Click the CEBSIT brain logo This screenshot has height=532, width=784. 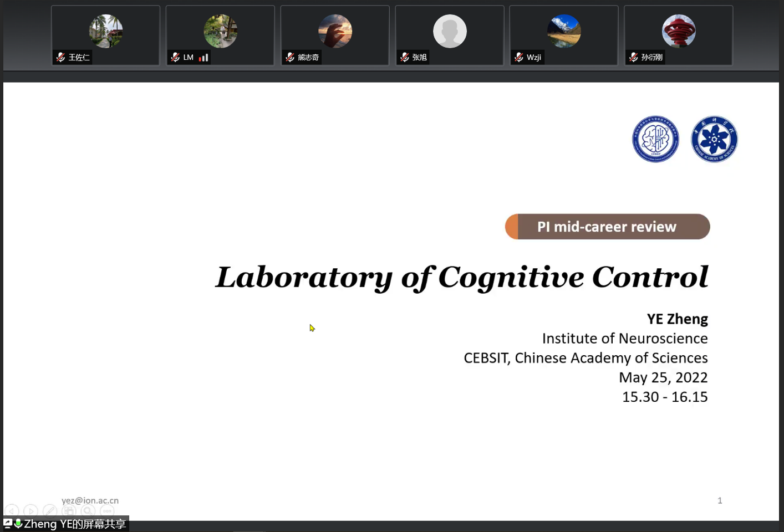coord(655,139)
